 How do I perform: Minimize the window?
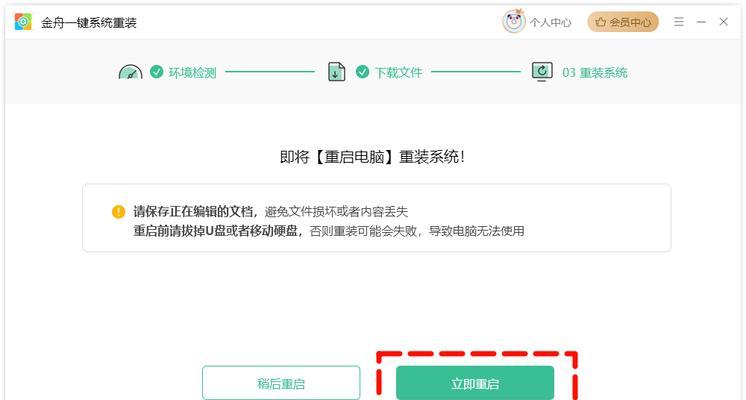(x=701, y=22)
